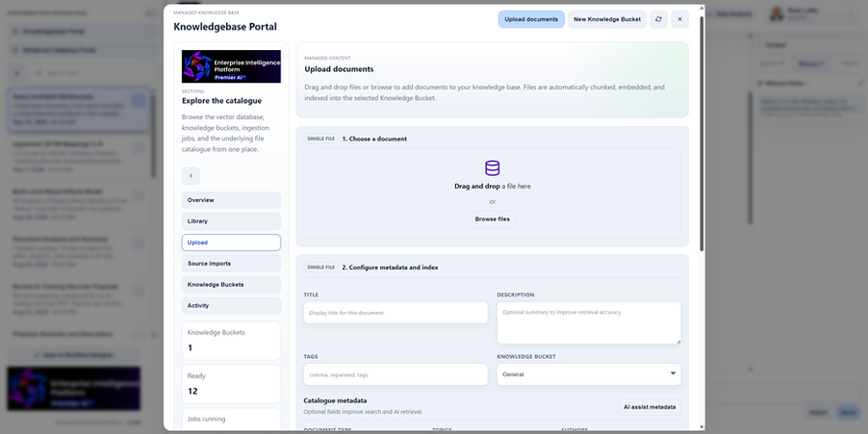Open the Overview section
The height and width of the screenshot is (434, 868).
click(231, 200)
